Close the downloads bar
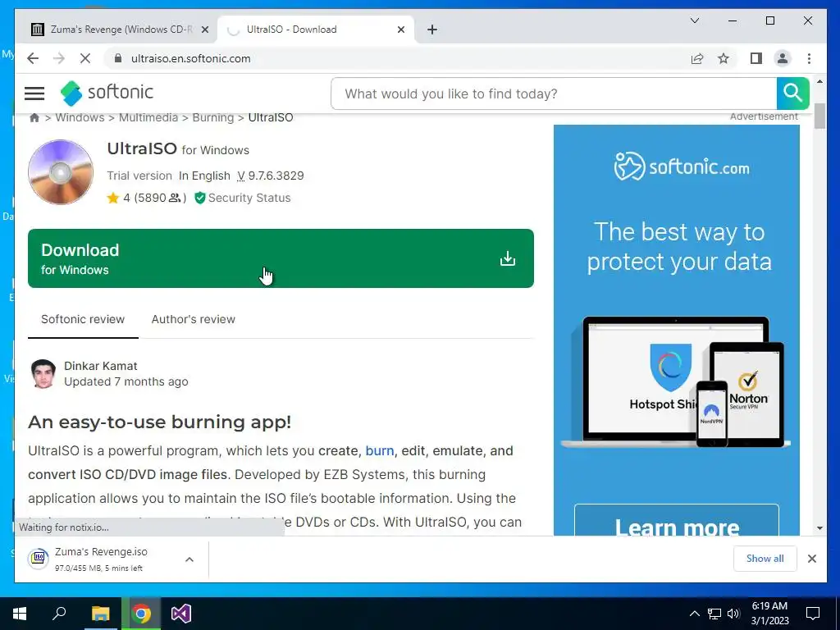This screenshot has width=840, height=630. click(x=811, y=559)
